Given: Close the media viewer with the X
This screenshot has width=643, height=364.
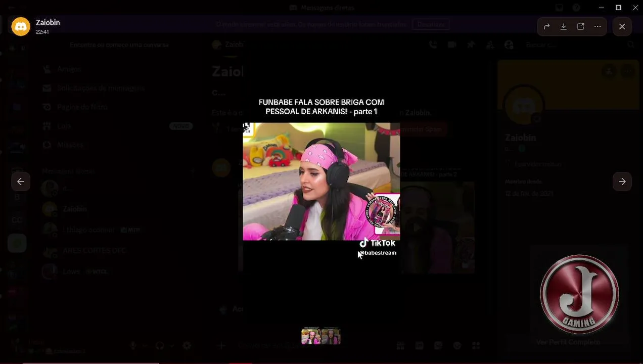Looking at the screenshot, I should click(622, 27).
